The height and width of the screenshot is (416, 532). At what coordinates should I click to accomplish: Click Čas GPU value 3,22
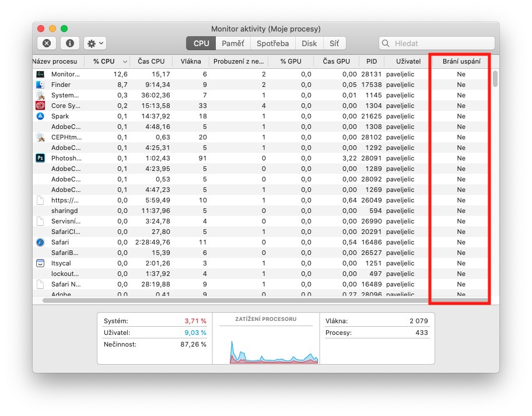pos(349,158)
